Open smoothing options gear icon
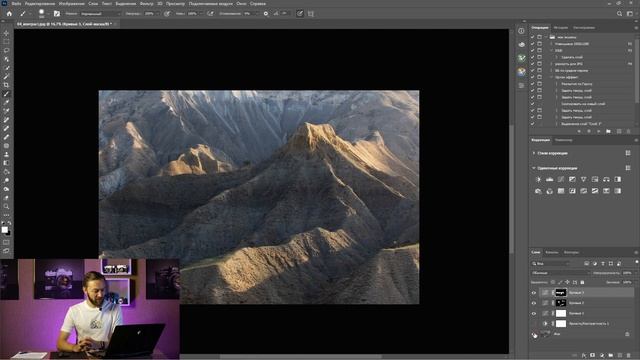 [266, 13]
